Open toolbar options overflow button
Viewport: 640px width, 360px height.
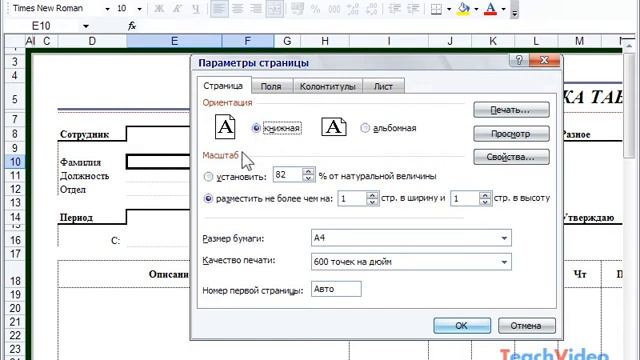[x=515, y=10]
